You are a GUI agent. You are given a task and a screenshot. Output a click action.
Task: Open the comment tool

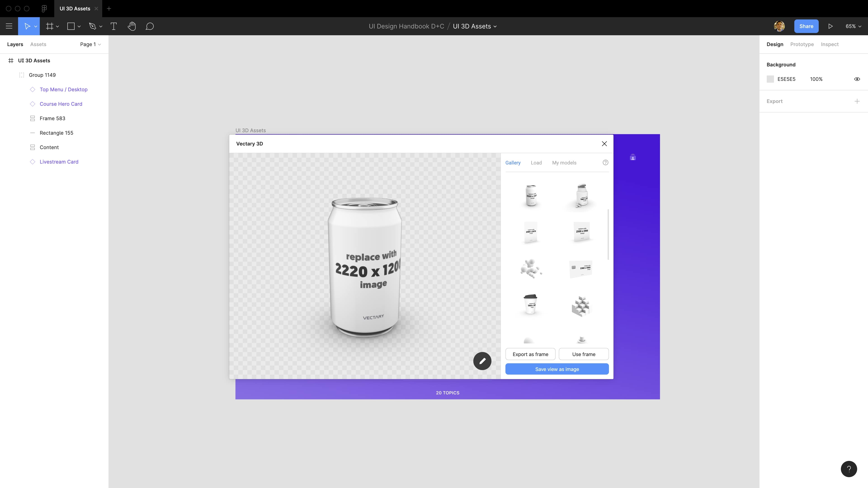pyautogui.click(x=150, y=26)
